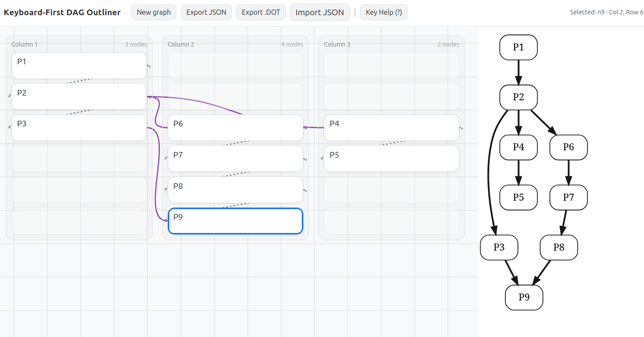Click the P1 node in graph preview
The image size is (644, 337).
click(518, 47)
